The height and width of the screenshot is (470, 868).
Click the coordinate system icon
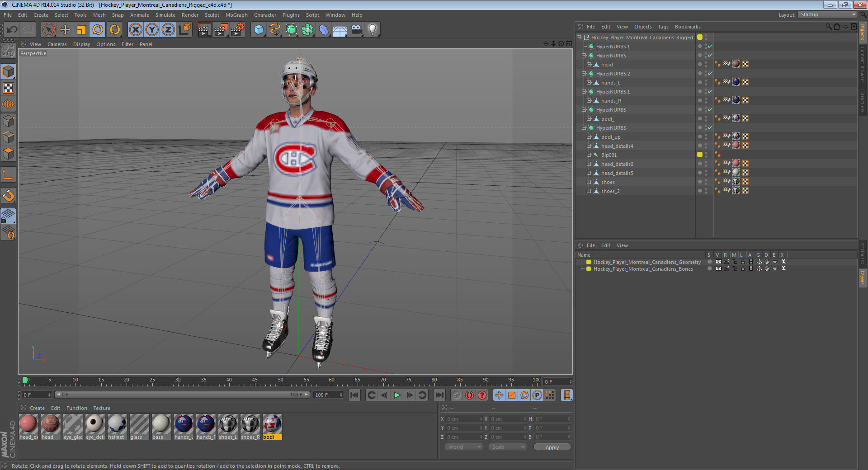pyautogui.click(x=184, y=30)
